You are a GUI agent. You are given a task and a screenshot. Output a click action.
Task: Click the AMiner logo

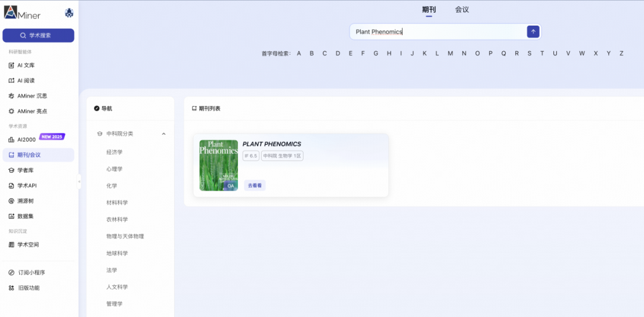point(22,13)
